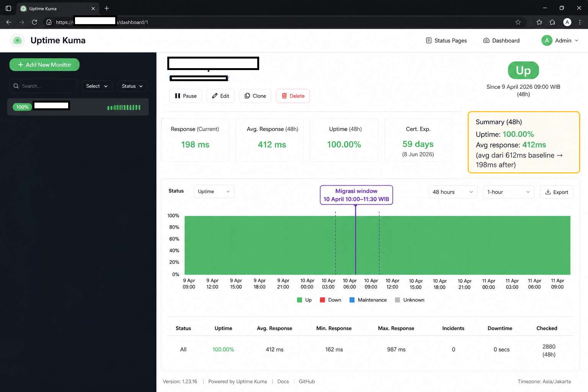Click the monitor heartbeat bar
Image resolution: width=588 pixels, height=392 pixels.
click(124, 108)
